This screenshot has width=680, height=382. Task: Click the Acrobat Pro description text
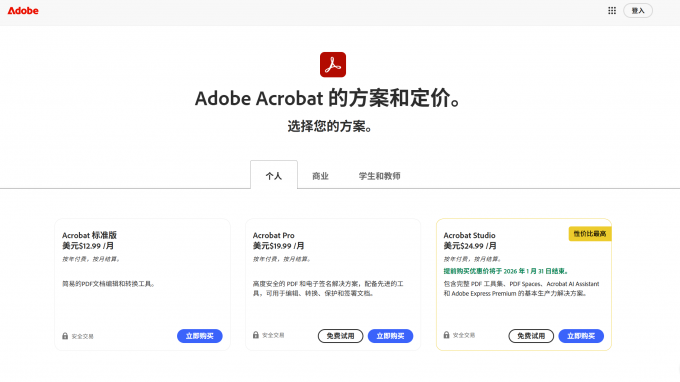point(328,288)
